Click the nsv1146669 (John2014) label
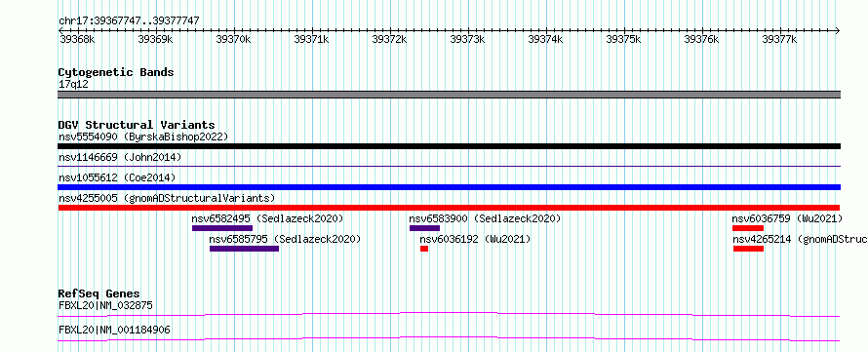The height and width of the screenshot is (352, 868). tap(120, 157)
